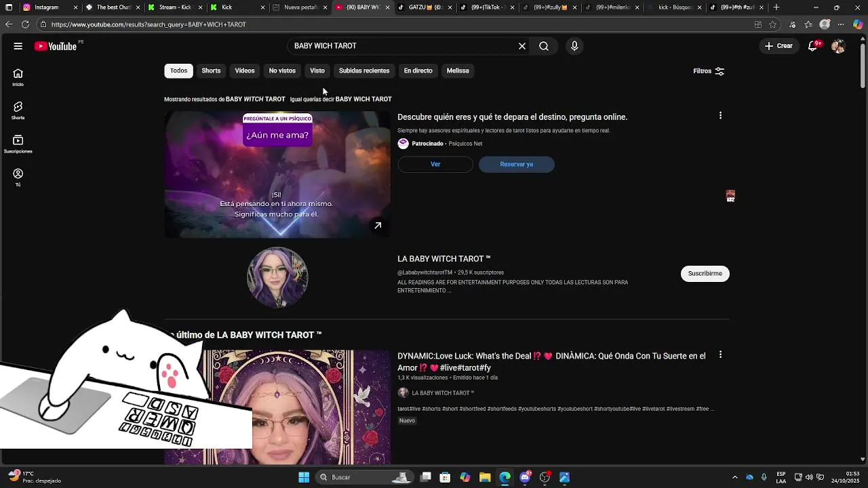Switch to the Stream - Kick browser tab

[x=174, y=7]
